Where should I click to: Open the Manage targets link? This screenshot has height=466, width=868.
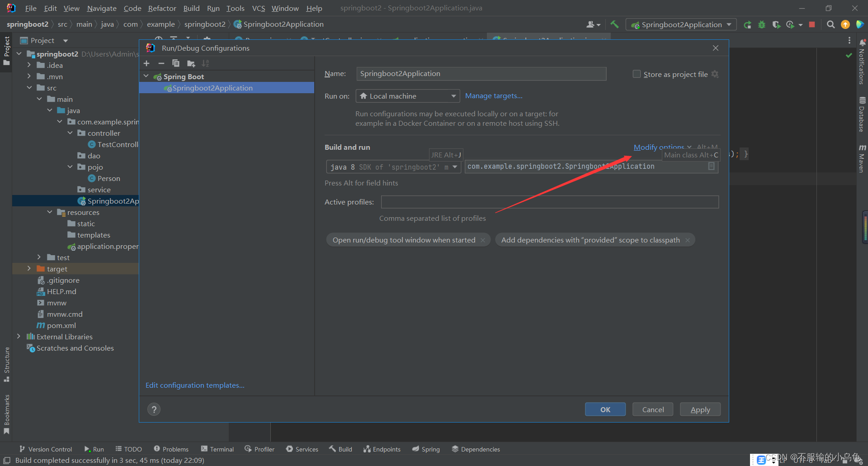click(x=494, y=96)
